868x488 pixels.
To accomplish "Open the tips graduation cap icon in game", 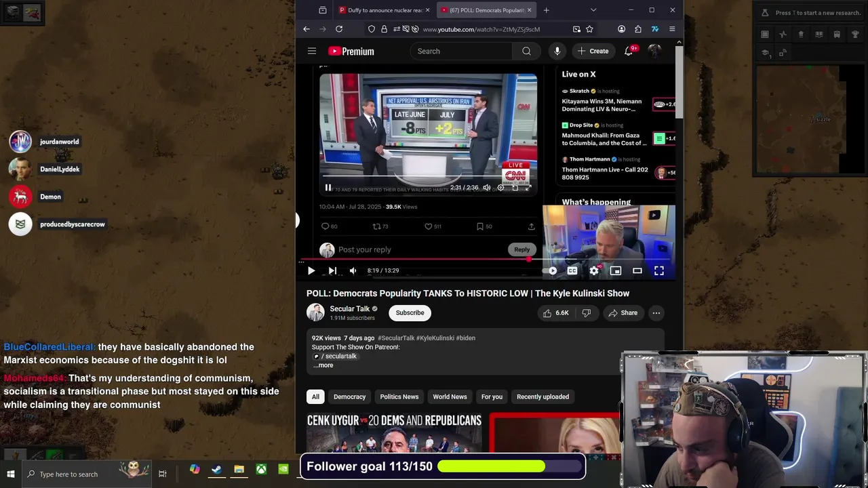I will coord(766,53).
